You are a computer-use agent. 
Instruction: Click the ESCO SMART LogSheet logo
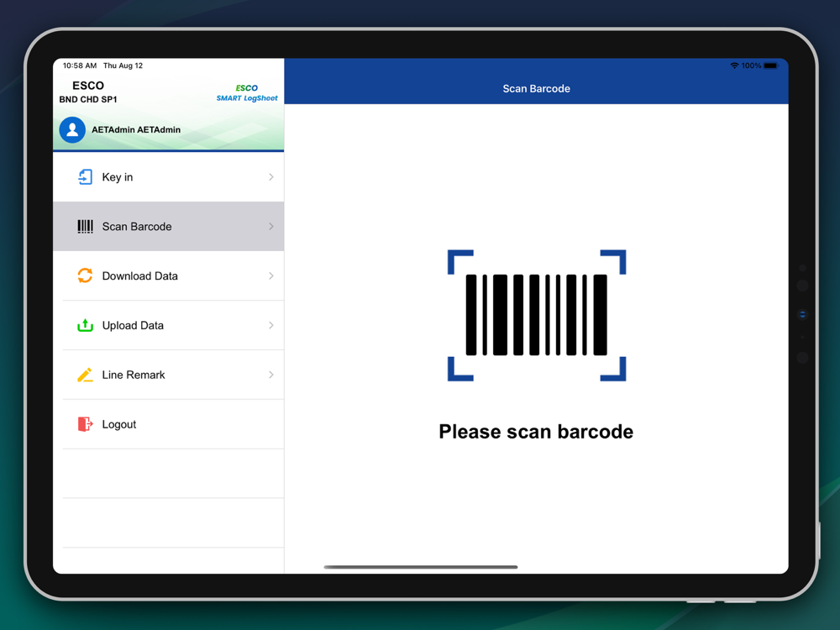click(247, 92)
